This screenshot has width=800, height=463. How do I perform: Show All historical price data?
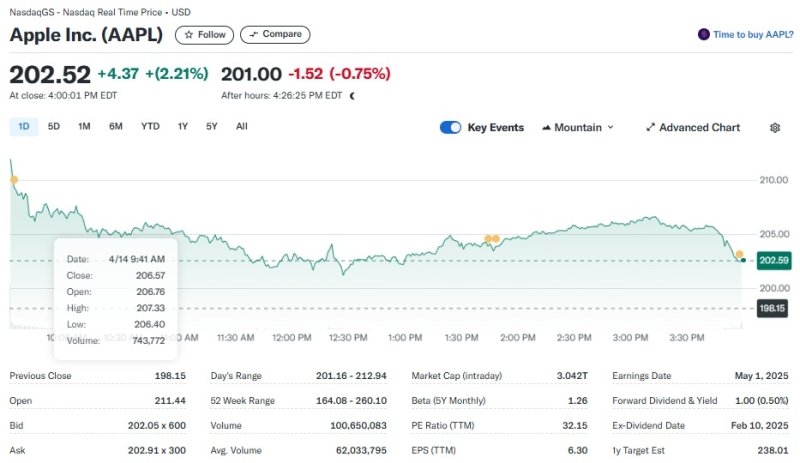coord(242,126)
